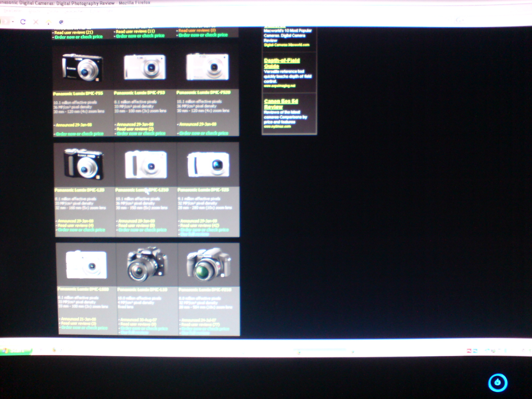The image size is (532, 399).
Task: Open the Read user reviews (11) link
Action: point(135,31)
